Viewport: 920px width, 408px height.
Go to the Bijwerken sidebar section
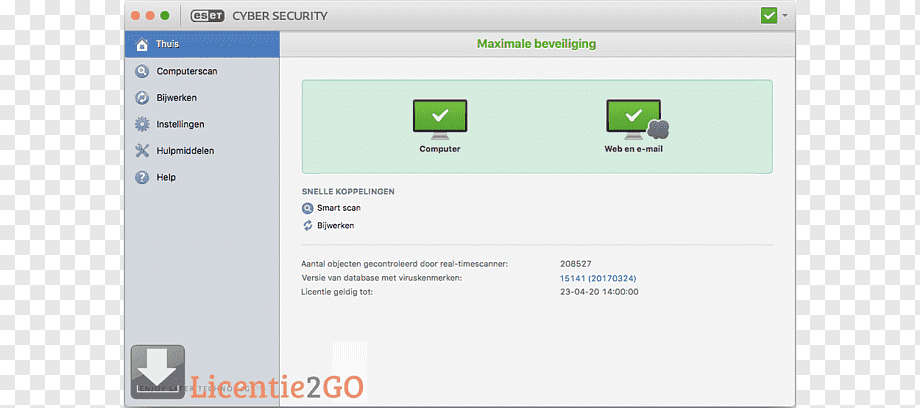pos(202,98)
